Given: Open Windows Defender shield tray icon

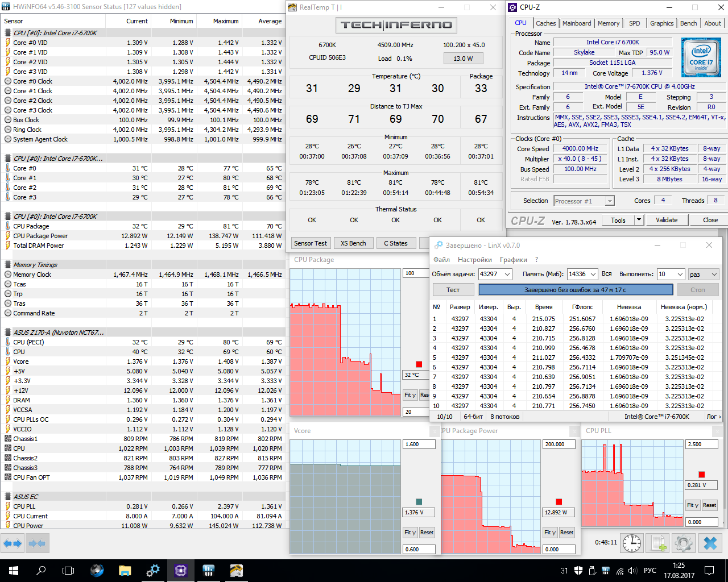Looking at the screenshot, I should (578, 571).
